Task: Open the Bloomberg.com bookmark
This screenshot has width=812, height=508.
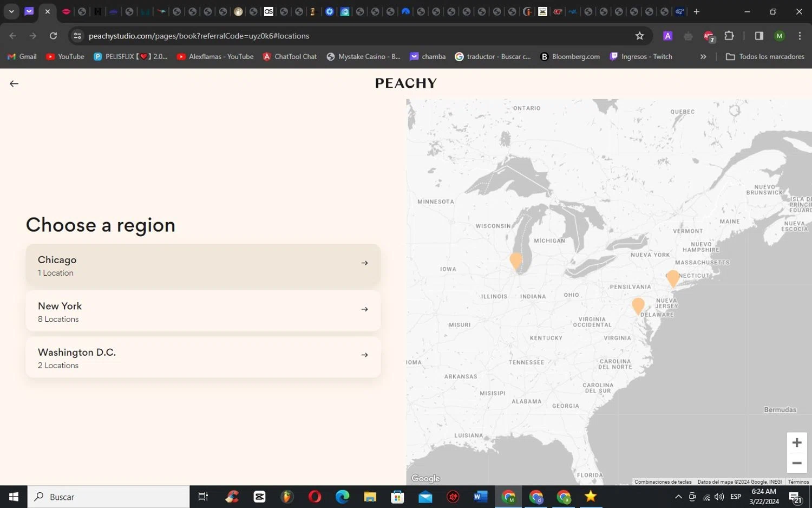Action: click(x=570, y=56)
